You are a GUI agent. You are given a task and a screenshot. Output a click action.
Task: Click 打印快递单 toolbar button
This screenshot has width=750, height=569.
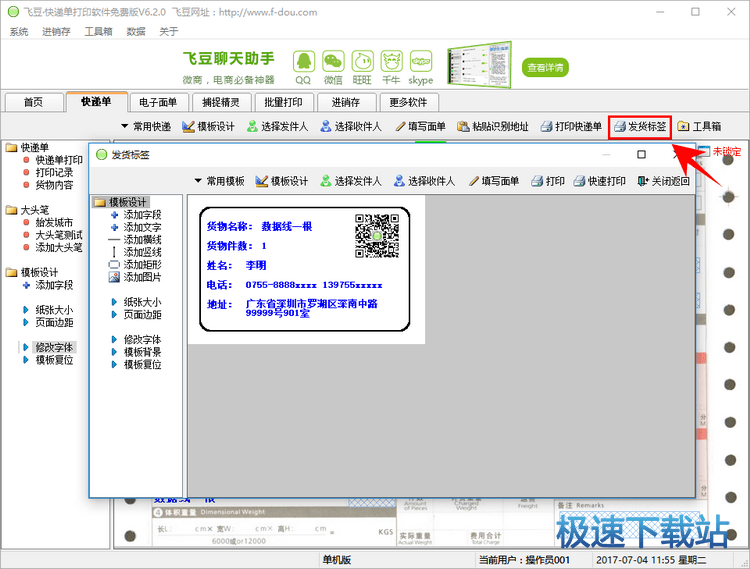[571, 126]
